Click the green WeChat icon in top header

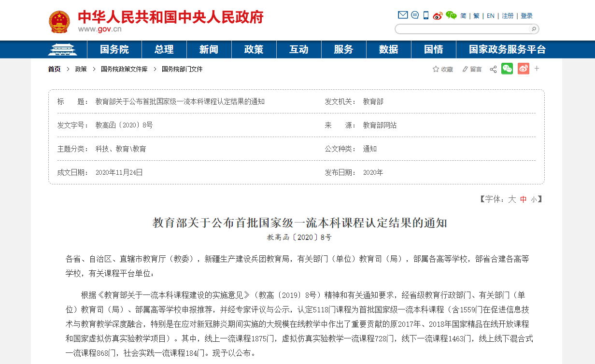point(451,15)
